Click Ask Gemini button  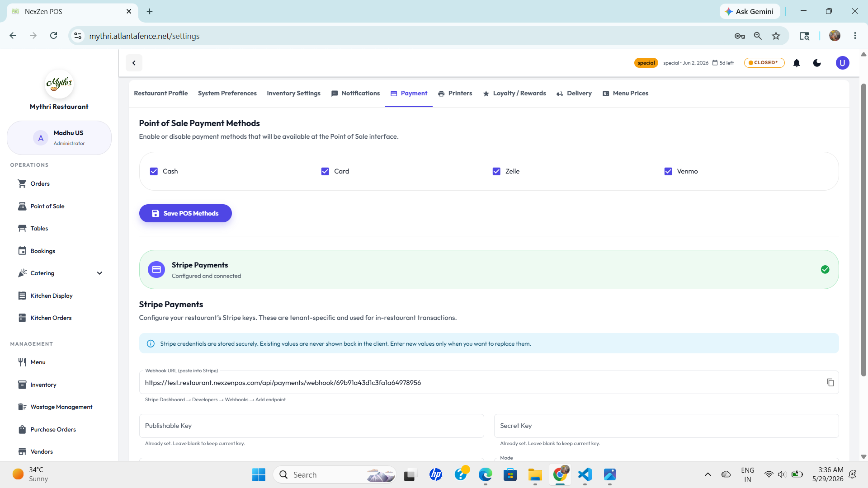pos(750,11)
